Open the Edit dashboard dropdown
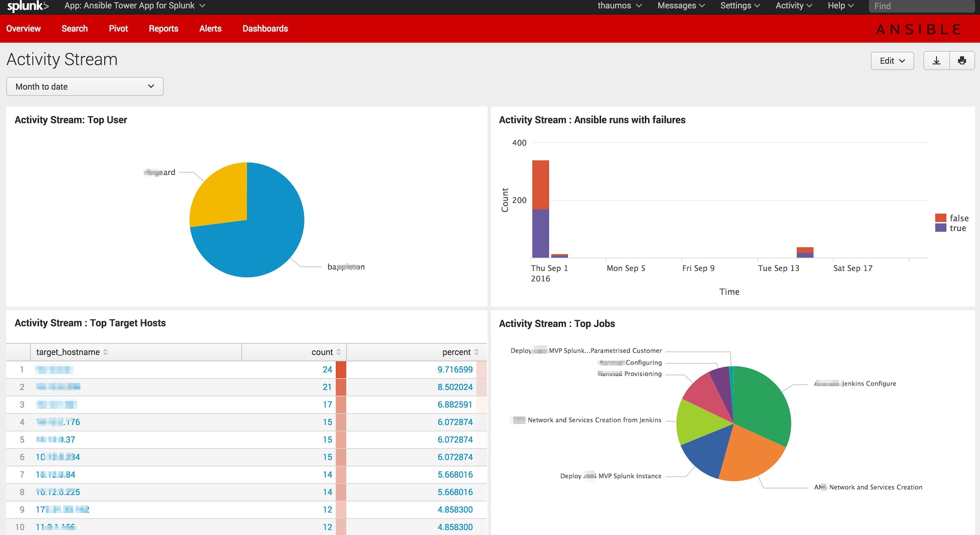Viewport: 980px width, 535px height. click(892, 61)
